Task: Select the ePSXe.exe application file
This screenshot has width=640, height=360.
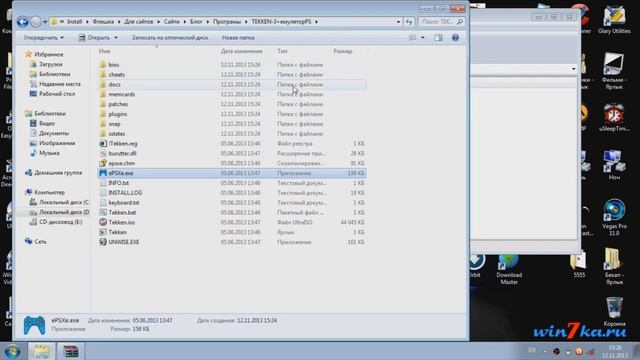Action: click(232, 173)
